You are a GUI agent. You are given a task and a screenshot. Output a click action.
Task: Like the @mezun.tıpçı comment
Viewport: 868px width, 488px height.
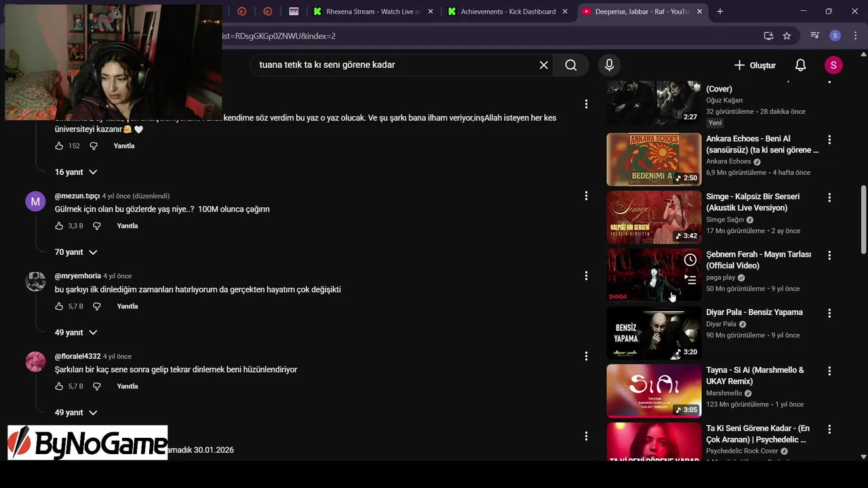coord(59,226)
